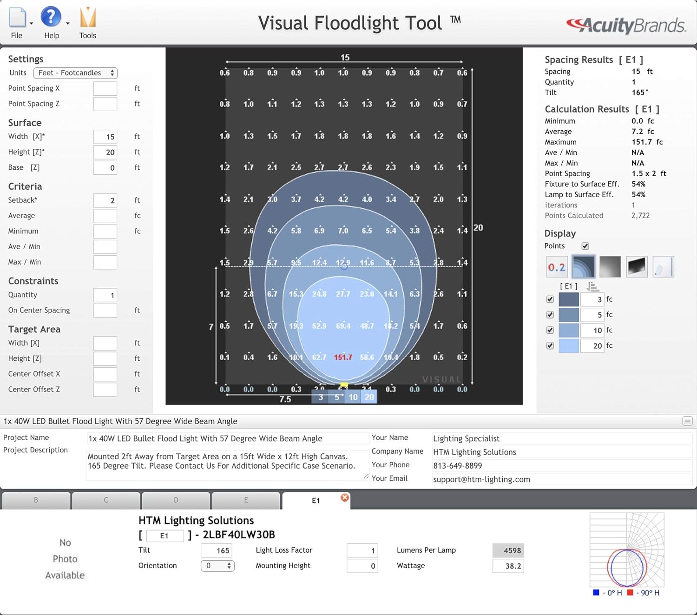697x616 pixels.
Task: Click the Criteria Average field
Action: click(105, 216)
